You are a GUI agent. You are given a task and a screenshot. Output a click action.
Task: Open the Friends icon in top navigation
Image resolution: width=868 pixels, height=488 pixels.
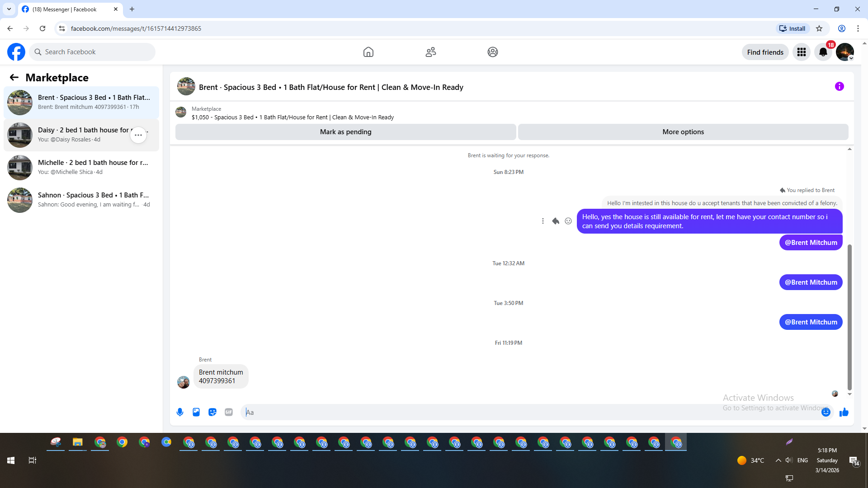click(x=431, y=52)
